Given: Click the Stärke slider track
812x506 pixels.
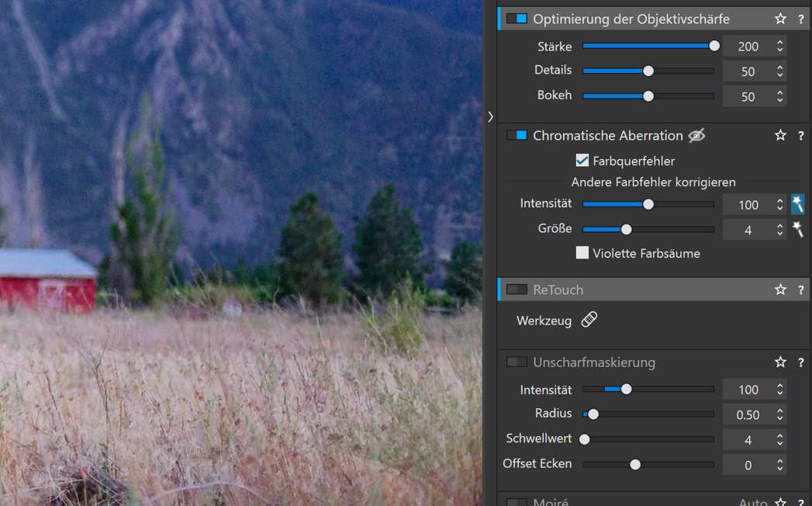Looking at the screenshot, I should tap(648, 47).
